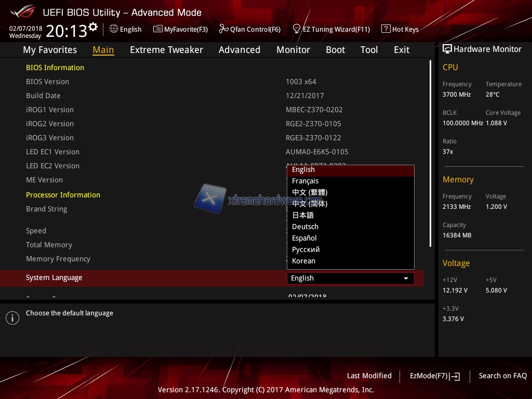Expand the System Language dropdown arrow
This screenshot has width=532, height=399.
coord(406,278)
